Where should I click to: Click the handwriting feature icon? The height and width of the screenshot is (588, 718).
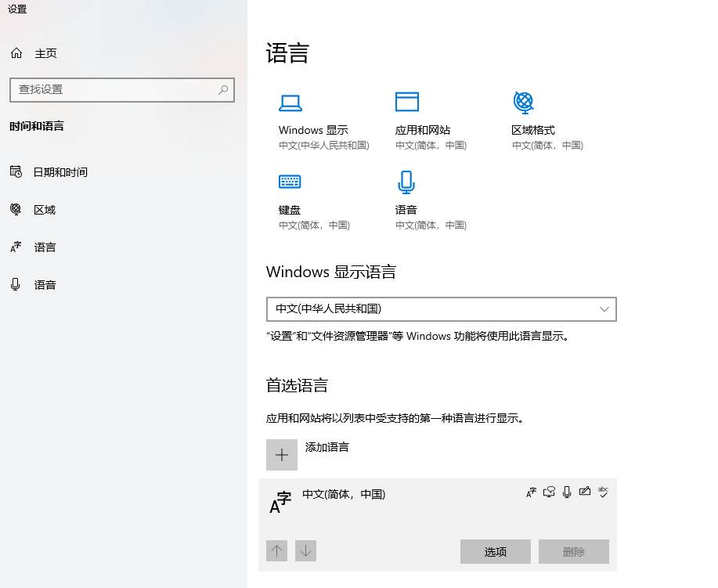point(585,492)
